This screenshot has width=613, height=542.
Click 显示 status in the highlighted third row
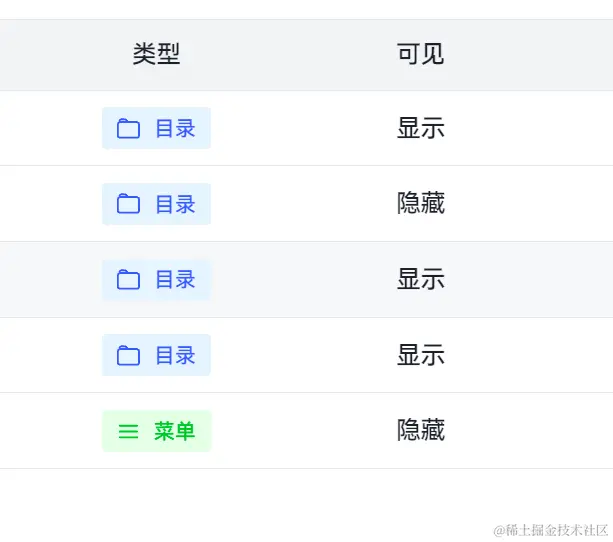pos(421,279)
